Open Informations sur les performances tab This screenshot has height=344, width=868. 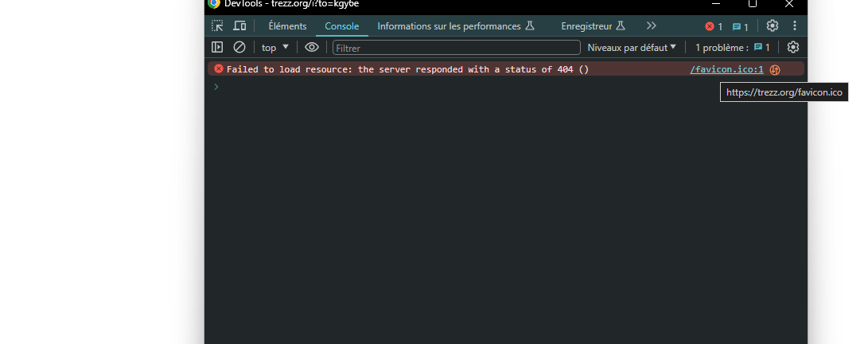click(x=456, y=26)
